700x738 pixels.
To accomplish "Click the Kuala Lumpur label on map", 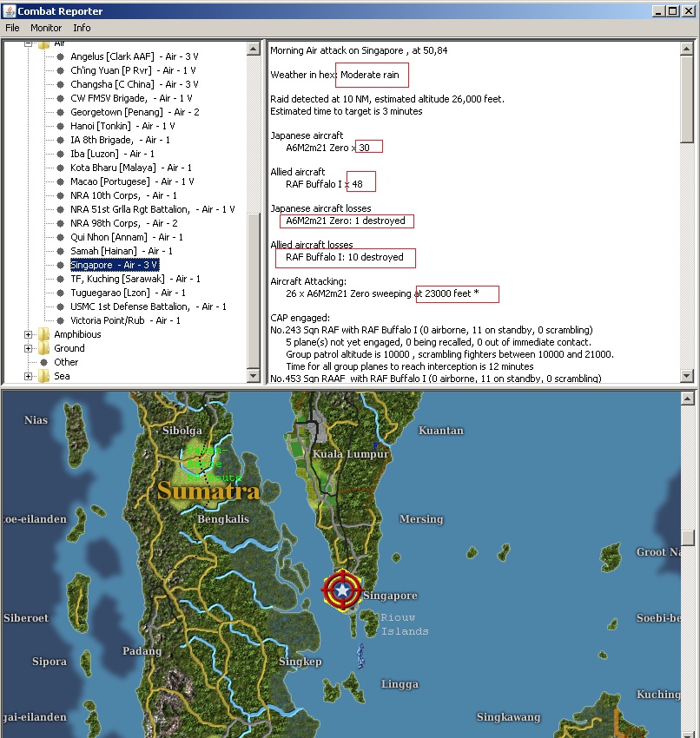I will point(351,454).
